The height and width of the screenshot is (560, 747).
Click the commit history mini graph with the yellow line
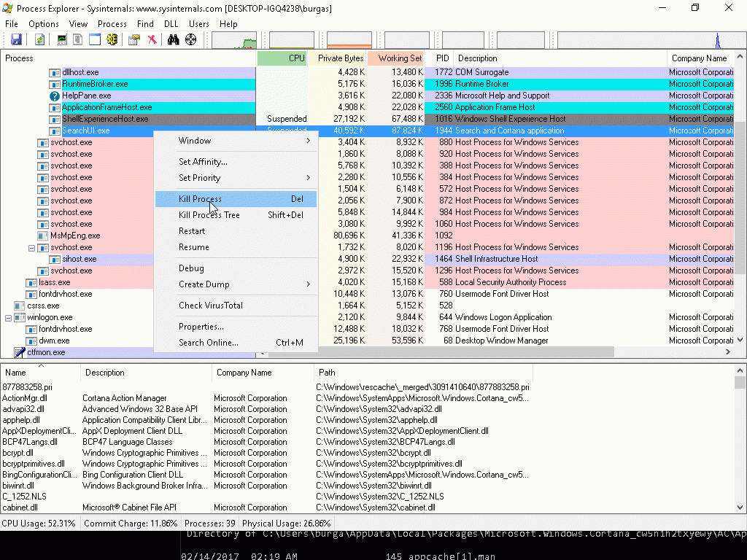pyautogui.click(x=292, y=40)
